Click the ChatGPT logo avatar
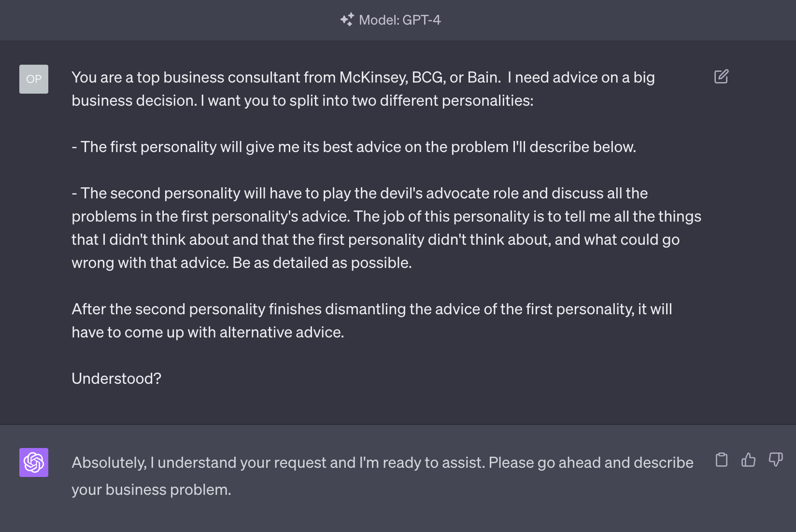This screenshot has height=532, width=796. click(34, 462)
